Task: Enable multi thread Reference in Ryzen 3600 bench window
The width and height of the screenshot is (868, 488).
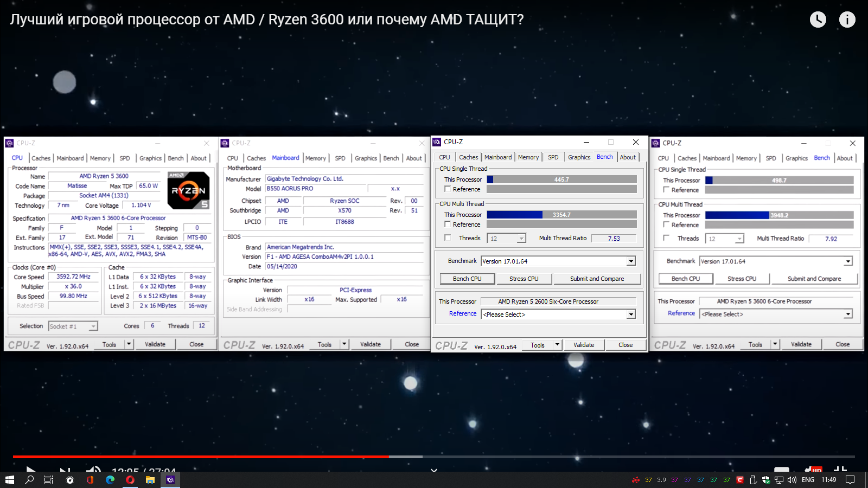Action: coord(666,224)
